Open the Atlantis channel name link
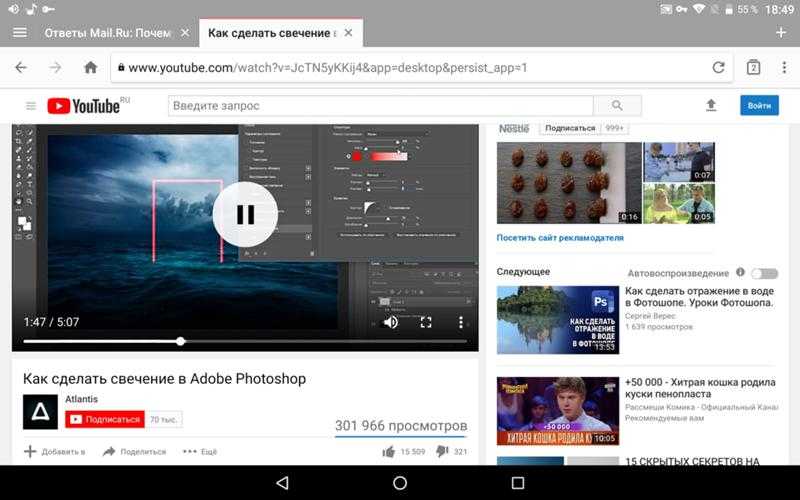 (x=81, y=399)
